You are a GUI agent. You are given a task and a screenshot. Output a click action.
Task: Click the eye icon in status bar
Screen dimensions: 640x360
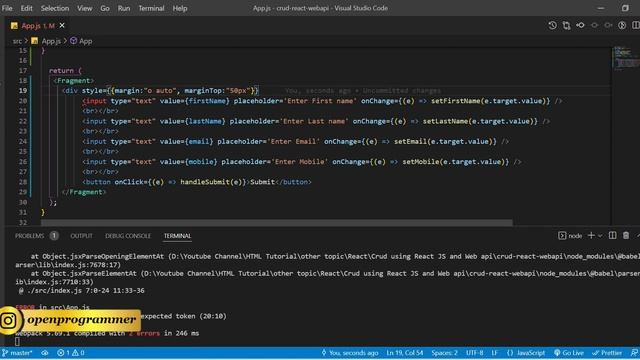(x=44, y=353)
